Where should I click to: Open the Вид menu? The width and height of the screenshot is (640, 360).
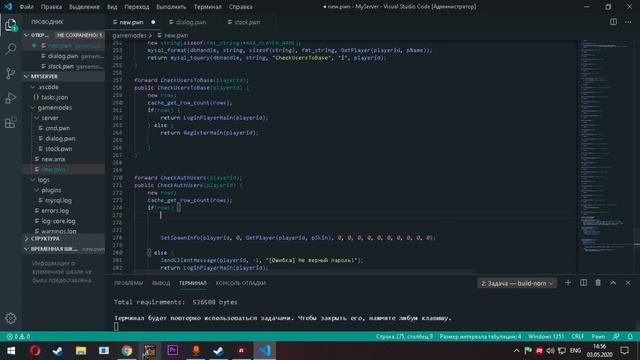(112, 7)
